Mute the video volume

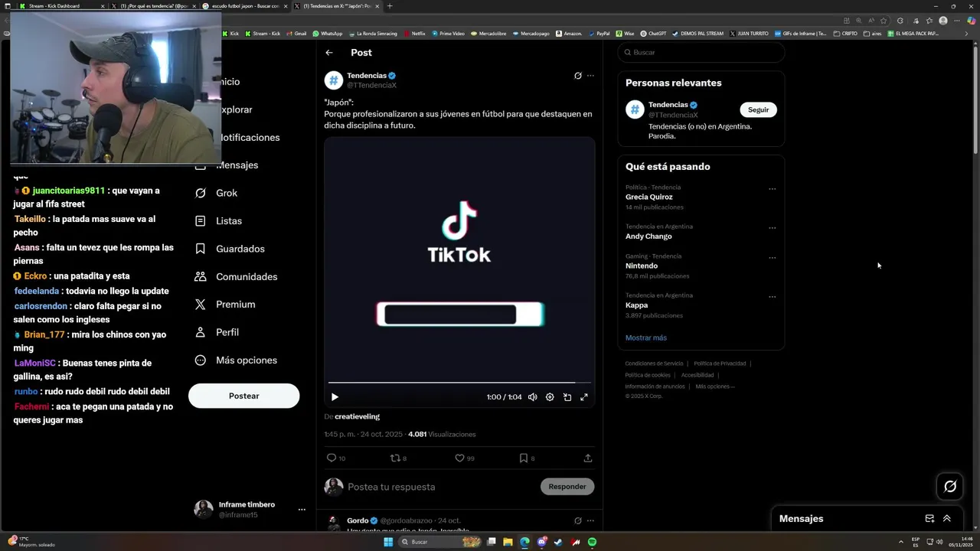(x=532, y=397)
